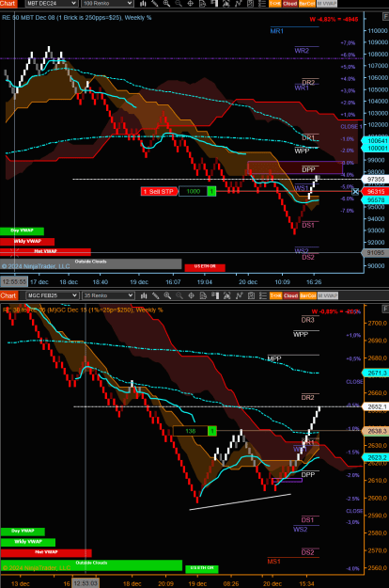Zoom in on the MGC FEB25 chart
Viewport: 389px width, 588px height.
167,295
